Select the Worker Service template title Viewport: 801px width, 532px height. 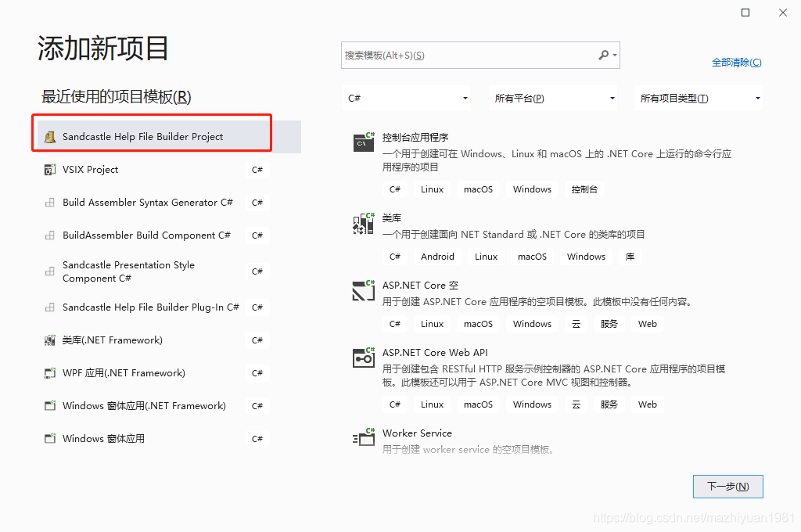(418, 433)
